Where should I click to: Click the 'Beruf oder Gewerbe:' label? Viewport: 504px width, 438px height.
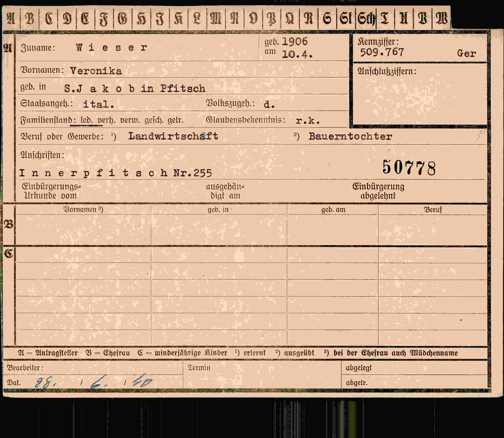pos(62,136)
